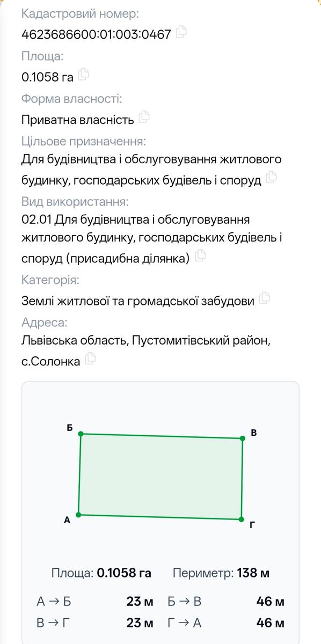Click the А → Б side length row
321x644 pixels.
click(94, 602)
